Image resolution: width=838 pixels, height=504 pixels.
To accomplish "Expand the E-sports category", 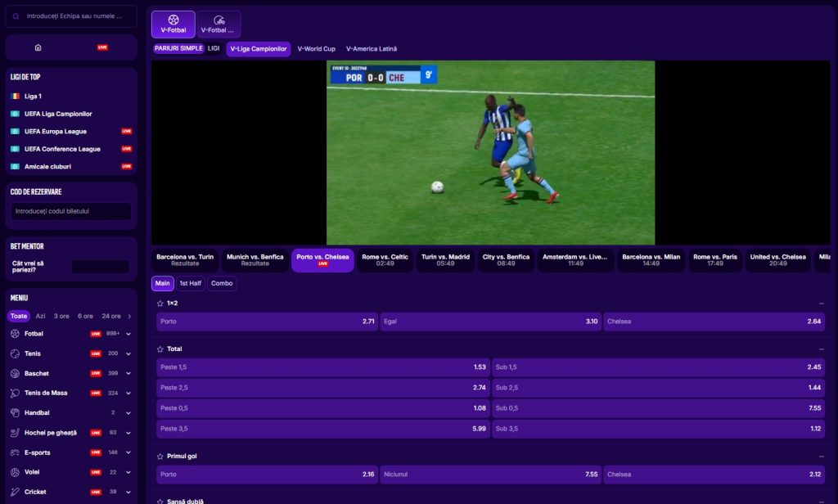I will [128, 452].
